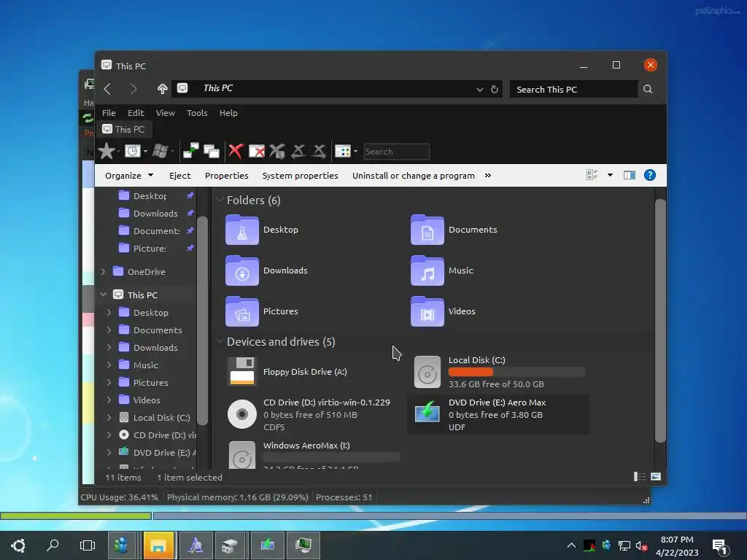
Task: Click the main content vertical scrollbar
Action: pos(660,322)
